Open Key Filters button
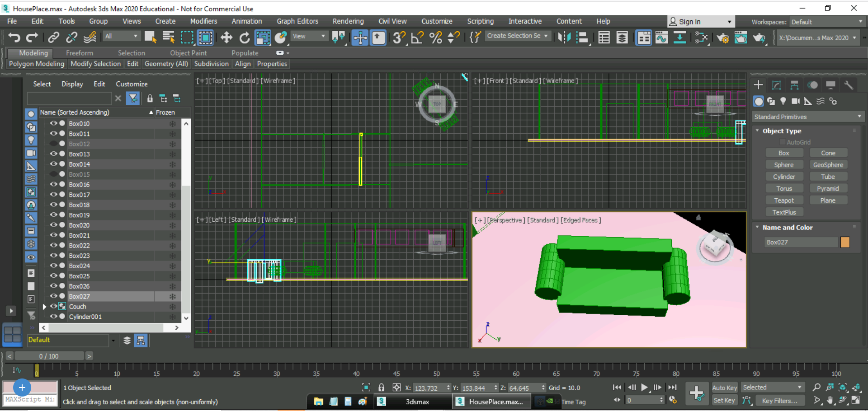This screenshot has height=411, width=868. (x=779, y=401)
